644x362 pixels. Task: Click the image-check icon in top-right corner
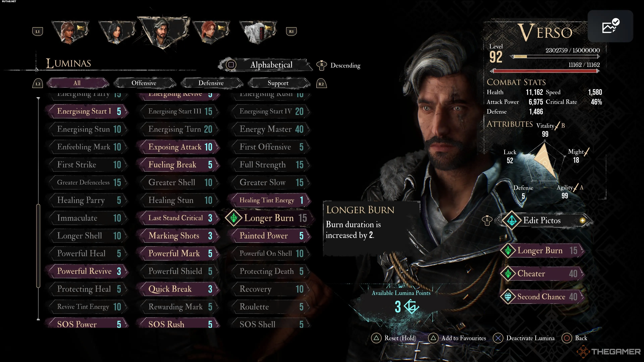(610, 26)
